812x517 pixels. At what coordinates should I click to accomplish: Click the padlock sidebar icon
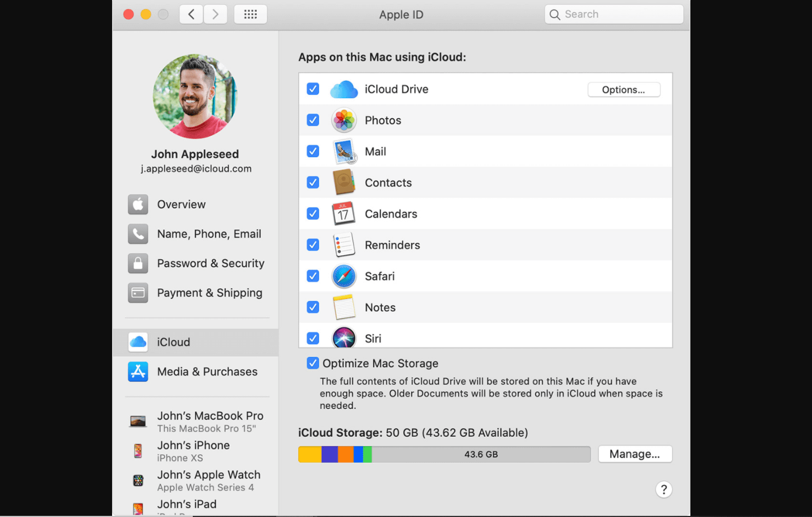pos(138,264)
